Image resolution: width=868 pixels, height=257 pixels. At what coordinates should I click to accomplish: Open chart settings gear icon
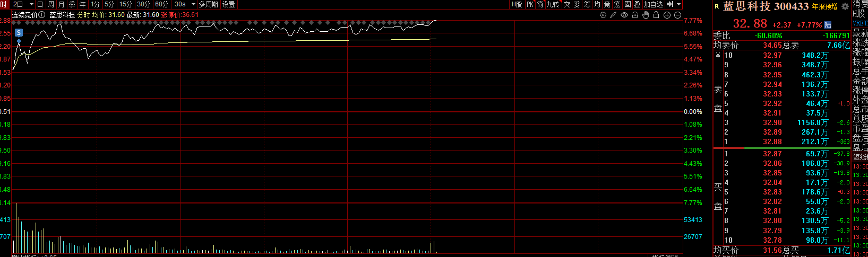(x=603, y=15)
